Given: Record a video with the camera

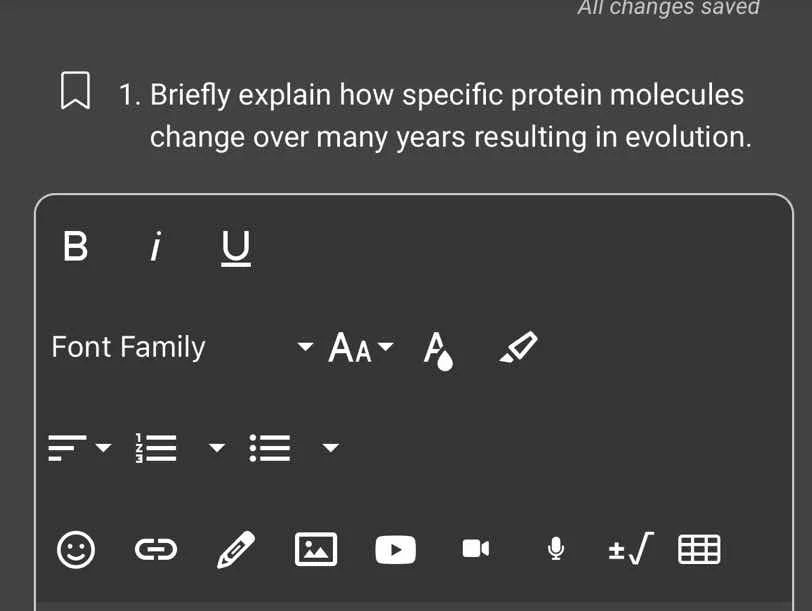Looking at the screenshot, I should [475, 548].
